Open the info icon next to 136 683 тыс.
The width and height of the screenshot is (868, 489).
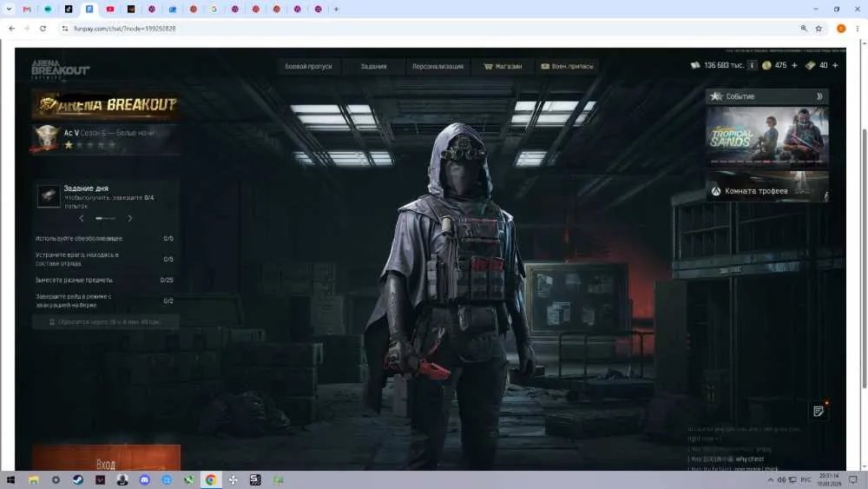[x=752, y=65]
